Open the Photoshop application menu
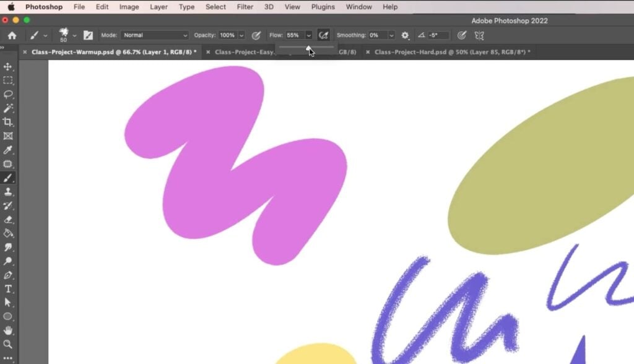Viewport: 634px width, 364px height. (44, 7)
